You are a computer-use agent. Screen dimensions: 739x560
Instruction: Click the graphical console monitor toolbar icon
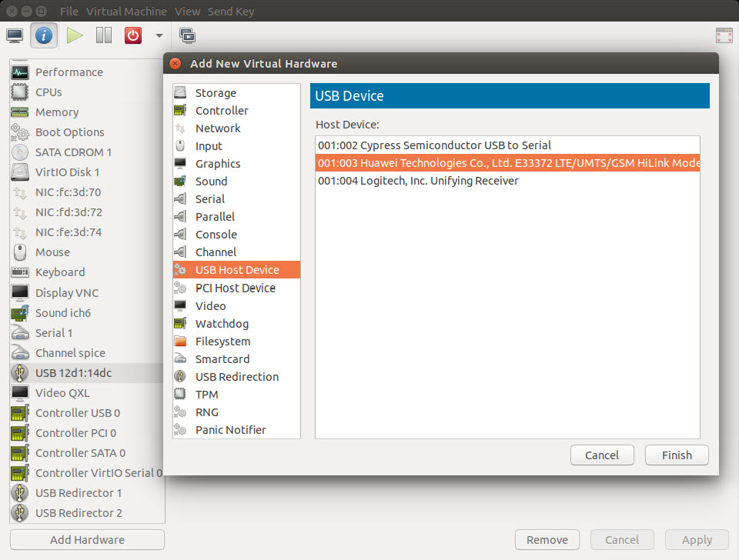point(15,35)
